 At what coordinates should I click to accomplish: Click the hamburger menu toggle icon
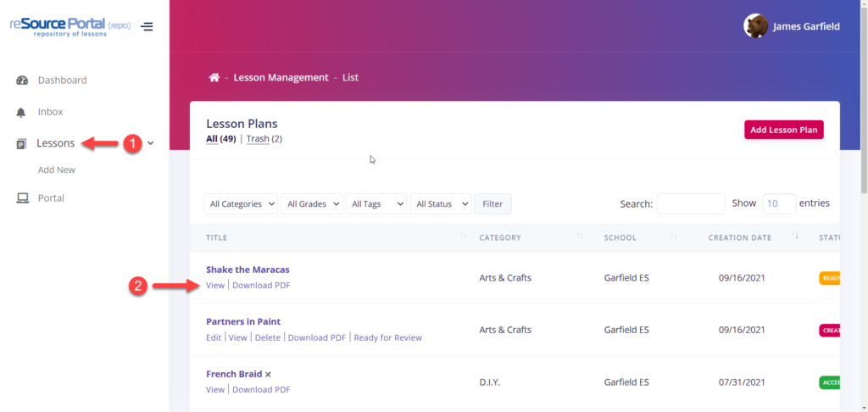[147, 26]
